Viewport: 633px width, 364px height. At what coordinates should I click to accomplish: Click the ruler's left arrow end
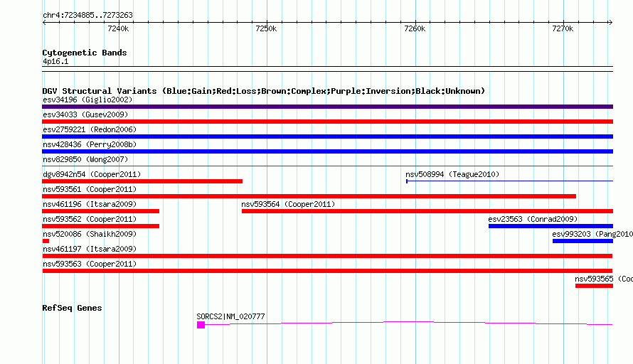coord(44,22)
